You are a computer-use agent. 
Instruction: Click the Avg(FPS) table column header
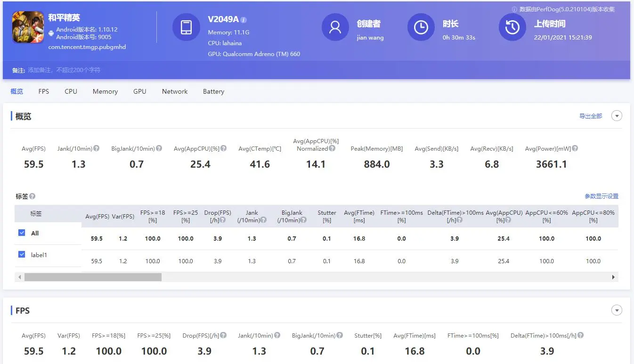(97, 217)
